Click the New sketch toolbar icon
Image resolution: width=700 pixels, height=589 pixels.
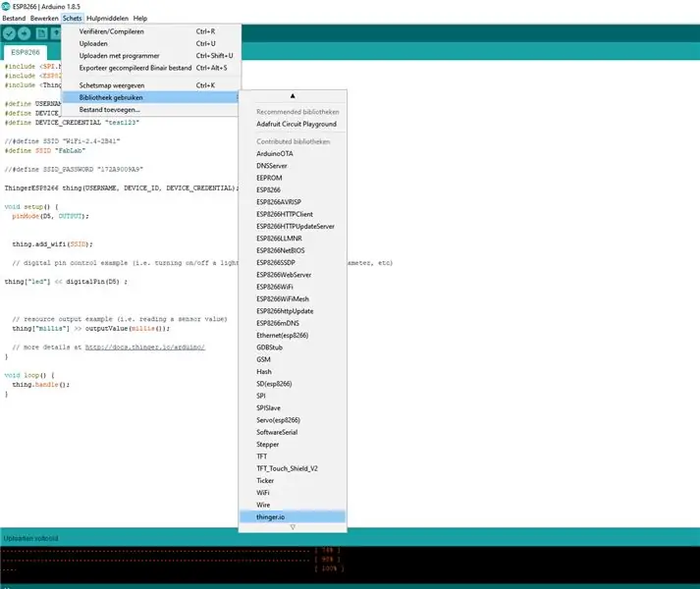pos(41,33)
